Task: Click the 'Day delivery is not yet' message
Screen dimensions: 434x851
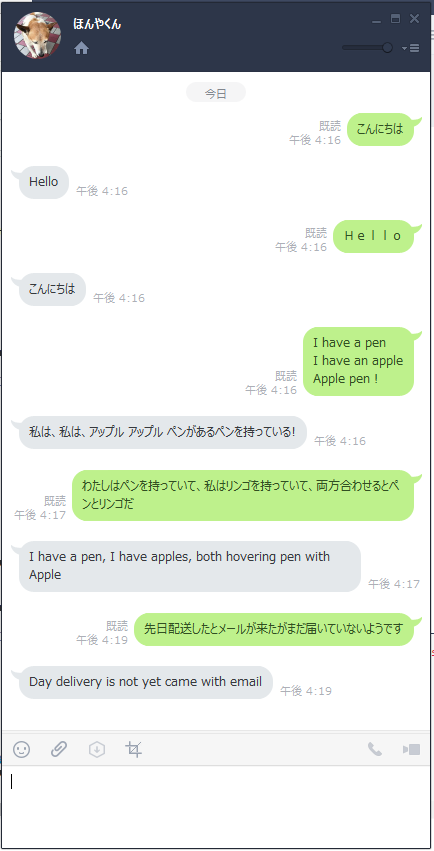Action: point(145,682)
